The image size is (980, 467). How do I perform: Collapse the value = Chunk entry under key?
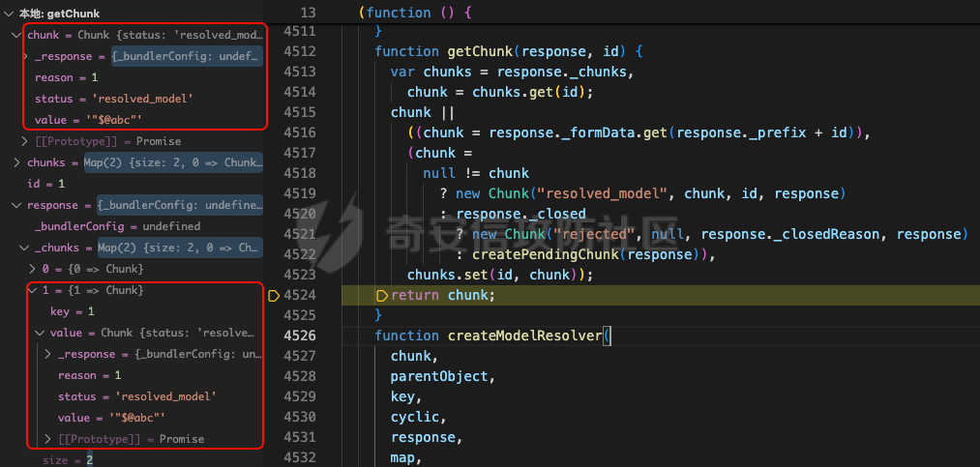pos(41,333)
